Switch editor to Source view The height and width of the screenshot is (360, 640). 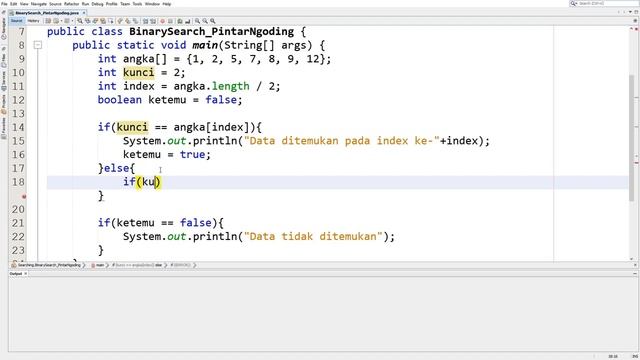[17, 21]
